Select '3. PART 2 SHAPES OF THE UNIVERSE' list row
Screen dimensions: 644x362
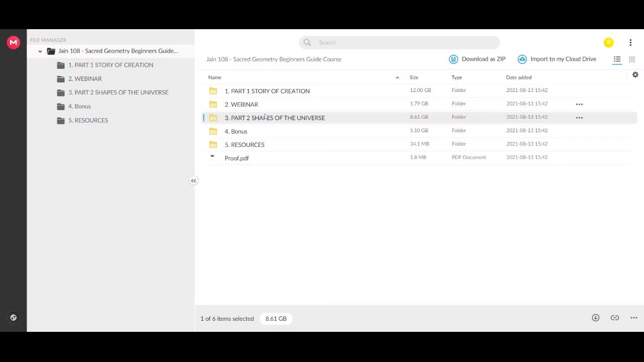click(420, 118)
